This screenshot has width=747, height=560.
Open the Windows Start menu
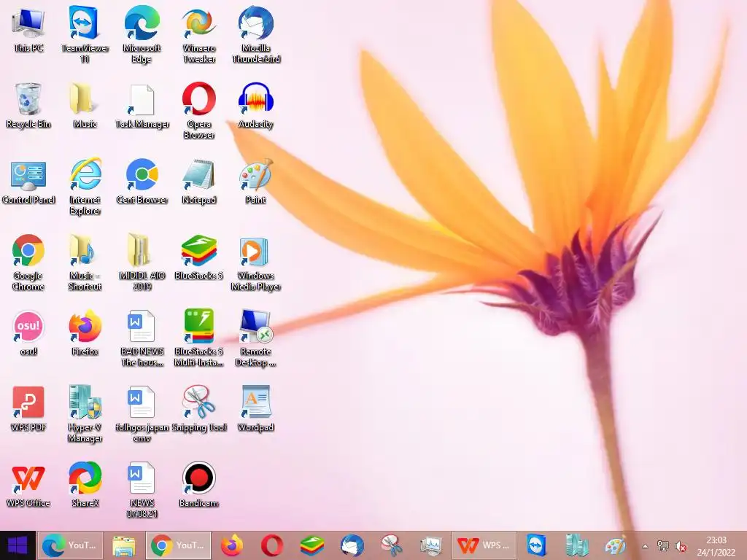click(x=18, y=545)
